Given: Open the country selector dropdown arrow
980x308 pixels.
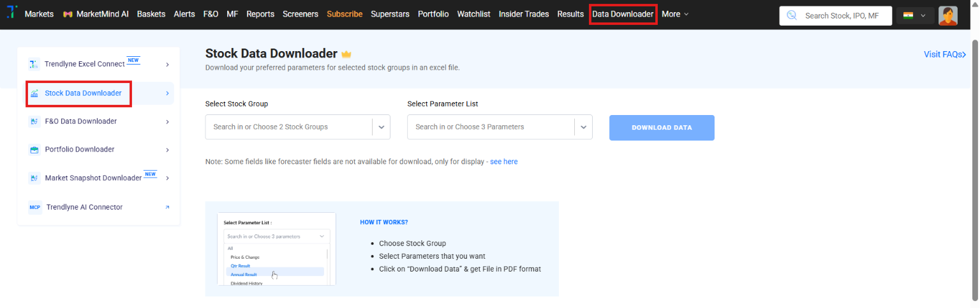Looking at the screenshot, I should [x=923, y=15].
